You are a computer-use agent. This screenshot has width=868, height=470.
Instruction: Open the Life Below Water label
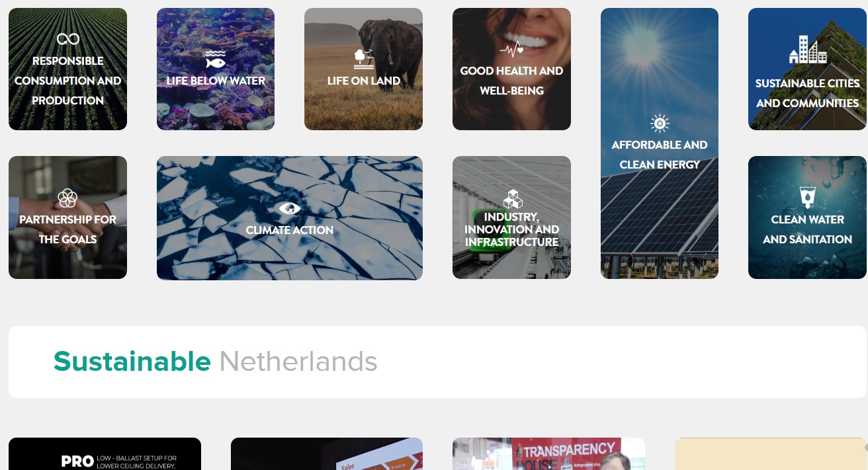click(x=216, y=81)
